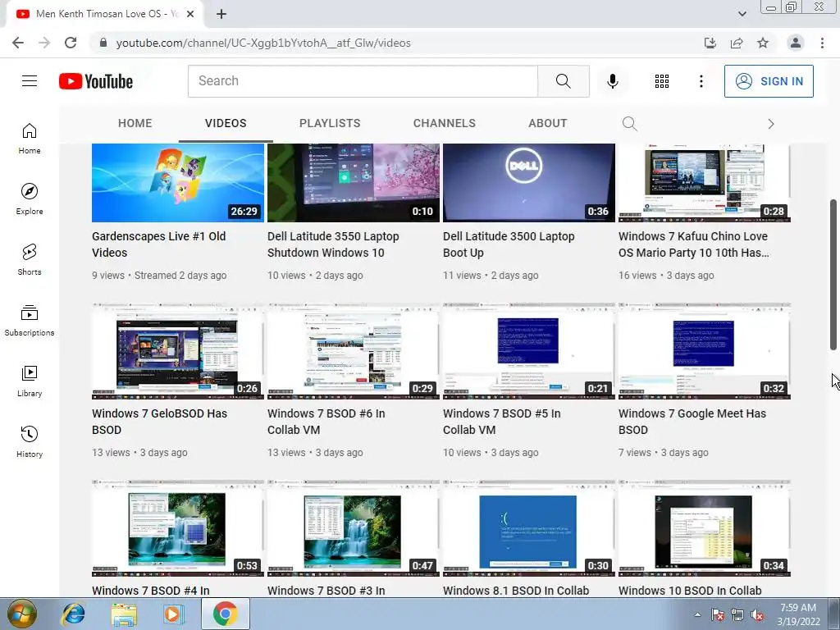This screenshot has height=630, width=840.
Task: Open Windows Start menu
Action: click(x=22, y=614)
